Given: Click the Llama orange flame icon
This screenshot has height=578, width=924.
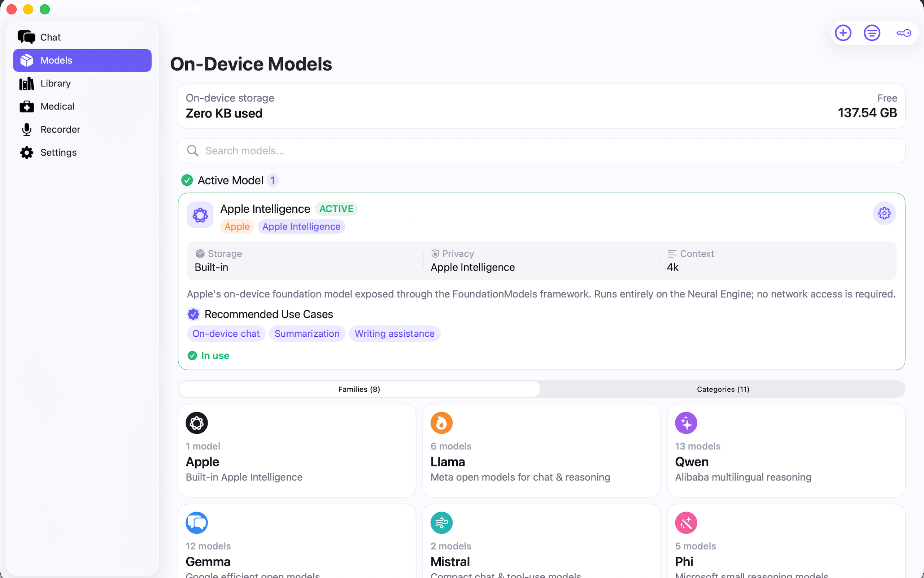Looking at the screenshot, I should [441, 423].
